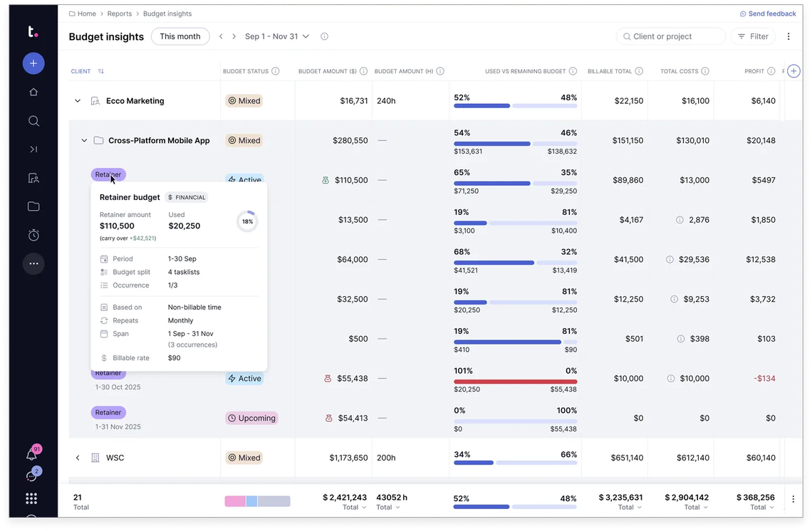Viewport: 812px width, 531px height.
Task: Open the three-dot more menu in sidebar
Action: 33,263
